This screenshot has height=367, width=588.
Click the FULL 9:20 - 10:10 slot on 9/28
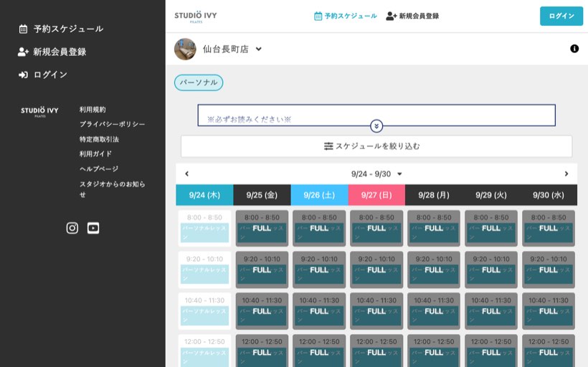coord(434,270)
